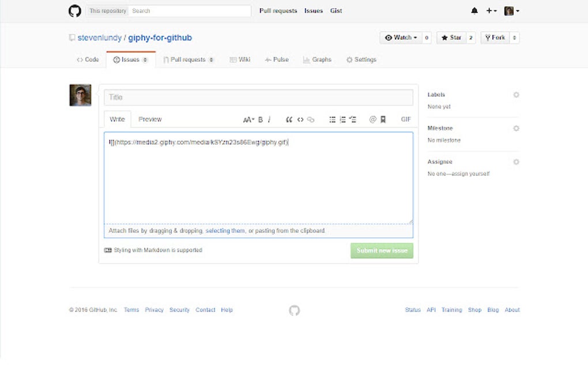Open the repository Pull requests tab
This screenshot has width=588, height=368.
[189, 59]
